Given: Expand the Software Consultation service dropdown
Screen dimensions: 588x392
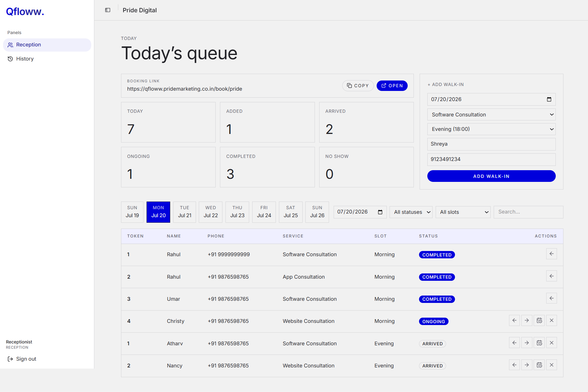Looking at the screenshot, I should [x=491, y=115].
